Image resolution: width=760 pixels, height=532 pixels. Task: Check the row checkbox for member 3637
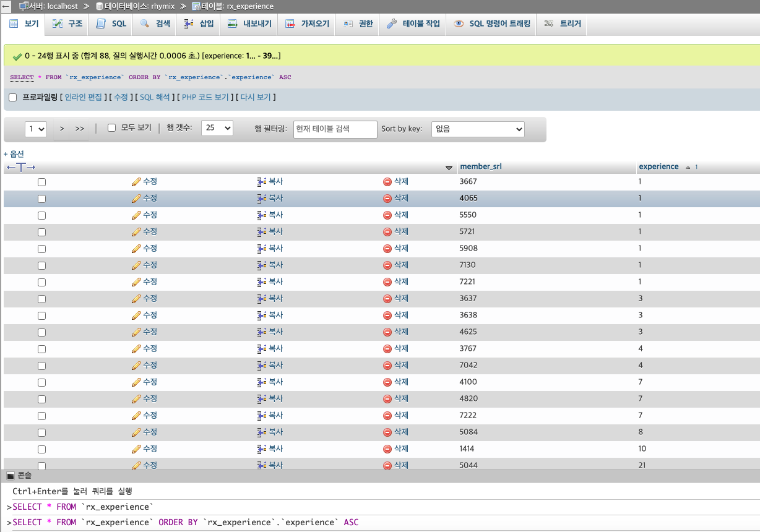point(42,299)
